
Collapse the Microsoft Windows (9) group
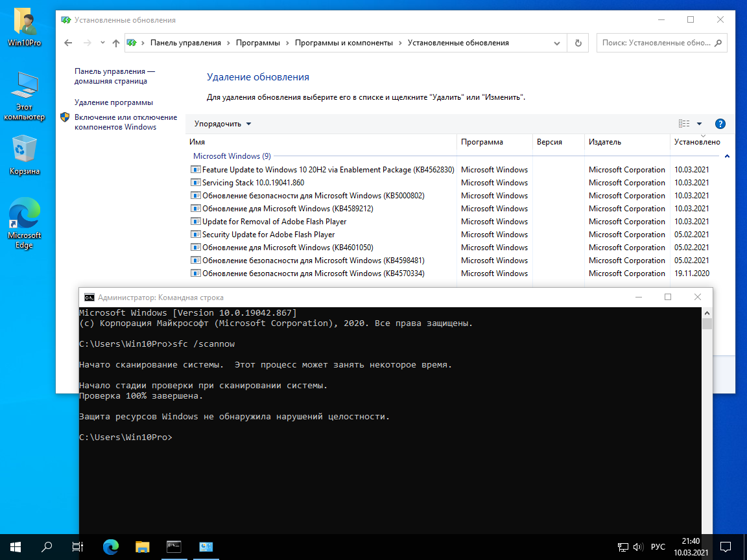tap(727, 156)
